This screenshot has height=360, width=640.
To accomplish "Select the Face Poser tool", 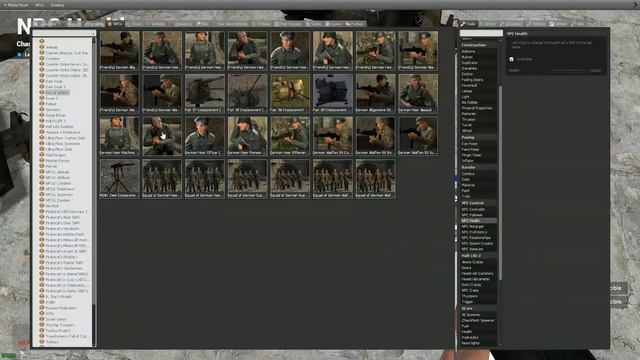I will 479,149.
